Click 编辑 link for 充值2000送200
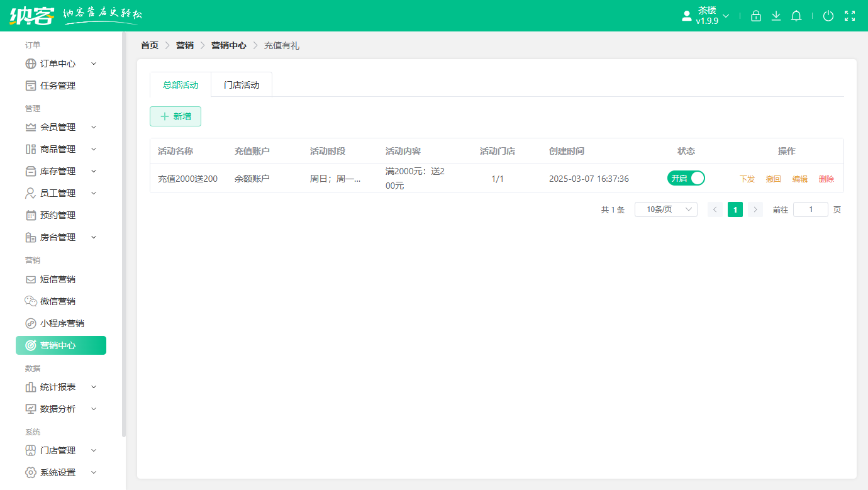This screenshot has width=868, height=490. click(799, 179)
